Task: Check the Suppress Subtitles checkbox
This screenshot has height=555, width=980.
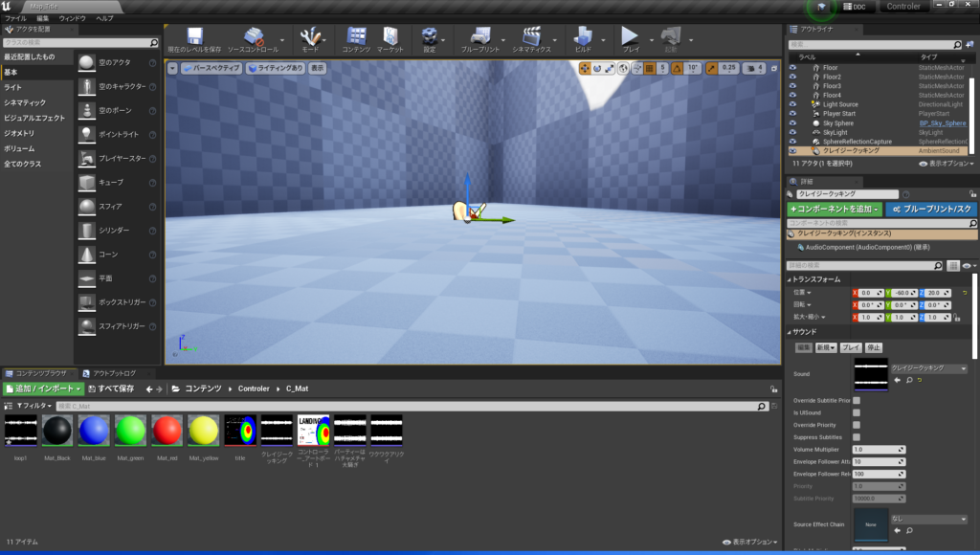Action: point(857,436)
